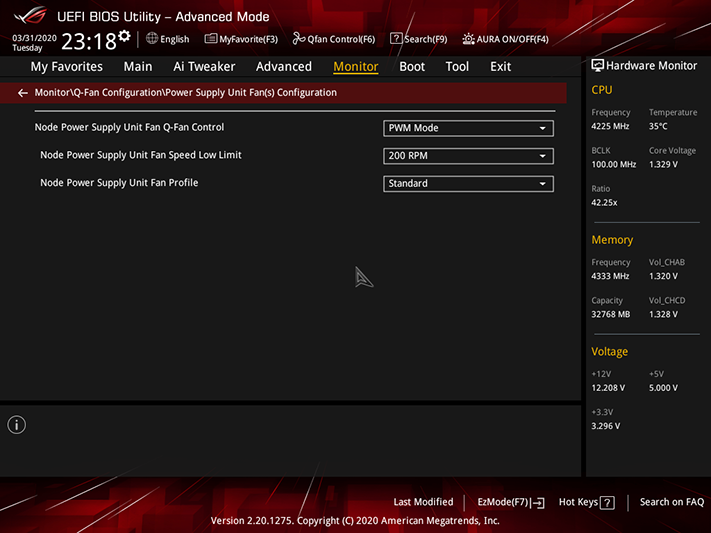Click the info circle icon

(x=17, y=425)
